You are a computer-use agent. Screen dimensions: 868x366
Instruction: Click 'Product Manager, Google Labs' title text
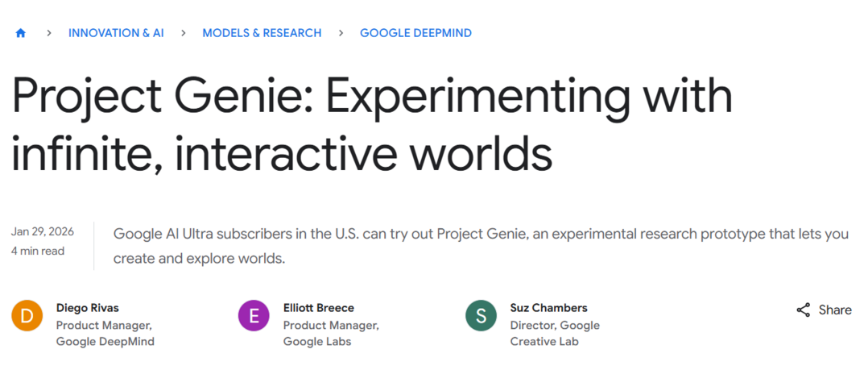331,333
